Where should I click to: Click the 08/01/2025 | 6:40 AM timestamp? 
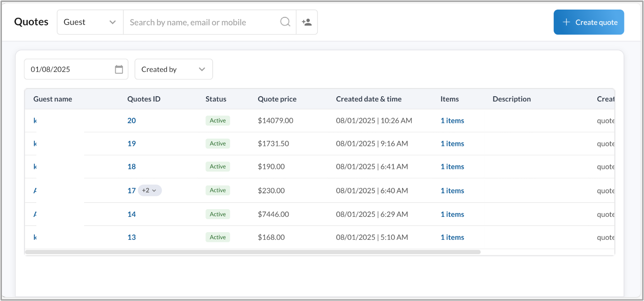click(372, 190)
